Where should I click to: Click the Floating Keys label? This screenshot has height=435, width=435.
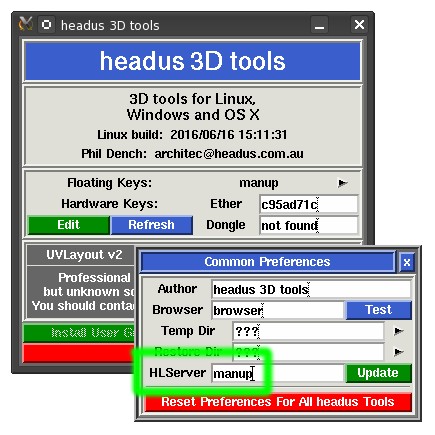click(109, 183)
